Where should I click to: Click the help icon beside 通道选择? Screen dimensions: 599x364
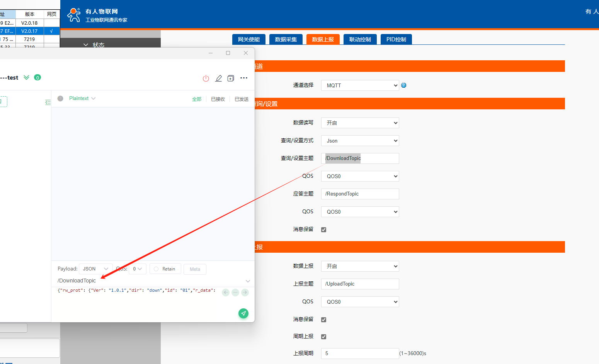pos(403,85)
